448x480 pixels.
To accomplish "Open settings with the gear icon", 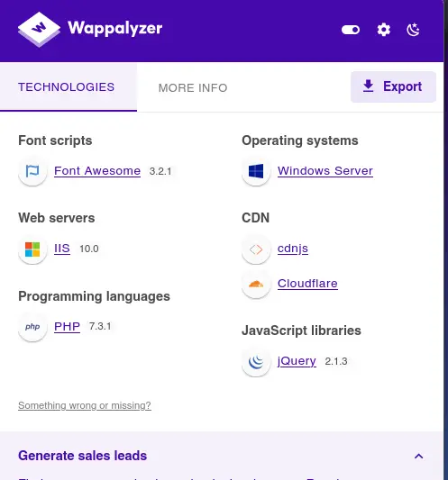I will pos(384,30).
